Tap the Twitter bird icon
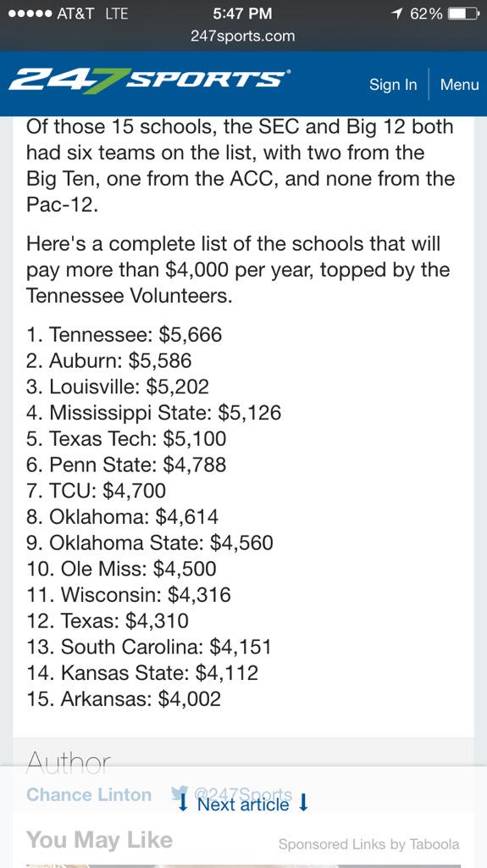 180,794
